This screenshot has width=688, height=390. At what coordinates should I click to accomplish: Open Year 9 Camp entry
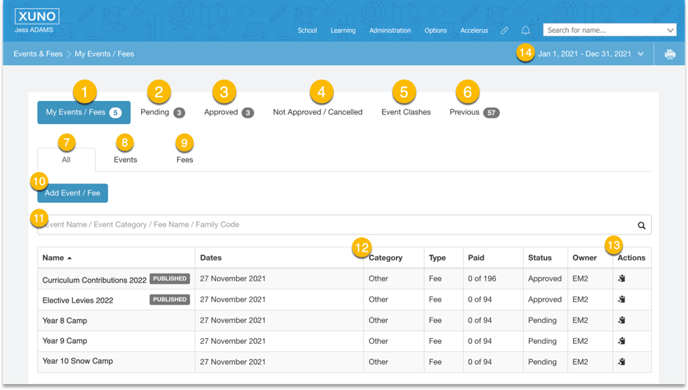(64, 341)
